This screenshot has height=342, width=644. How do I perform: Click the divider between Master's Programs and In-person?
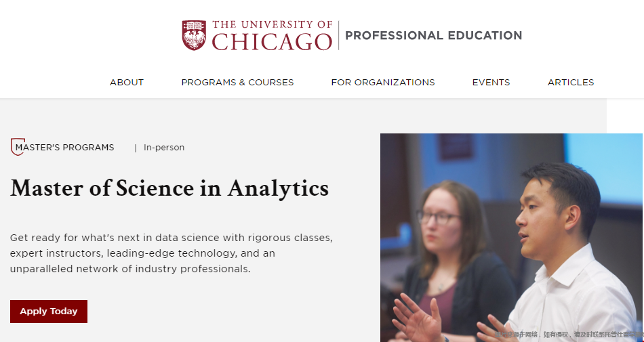[136, 148]
